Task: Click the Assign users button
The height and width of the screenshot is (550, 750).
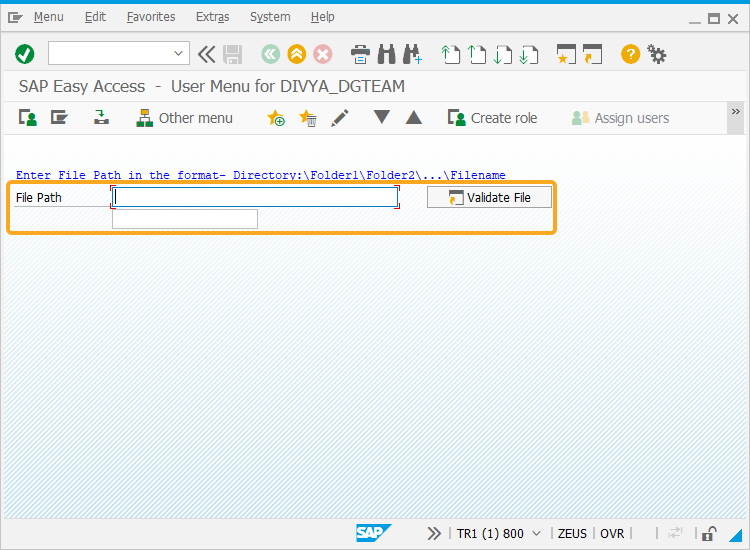Action: (620, 118)
